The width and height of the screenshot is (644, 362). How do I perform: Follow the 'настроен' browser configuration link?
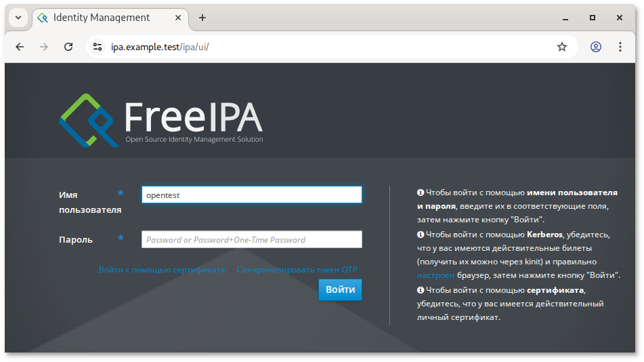(x=436, y=275)
